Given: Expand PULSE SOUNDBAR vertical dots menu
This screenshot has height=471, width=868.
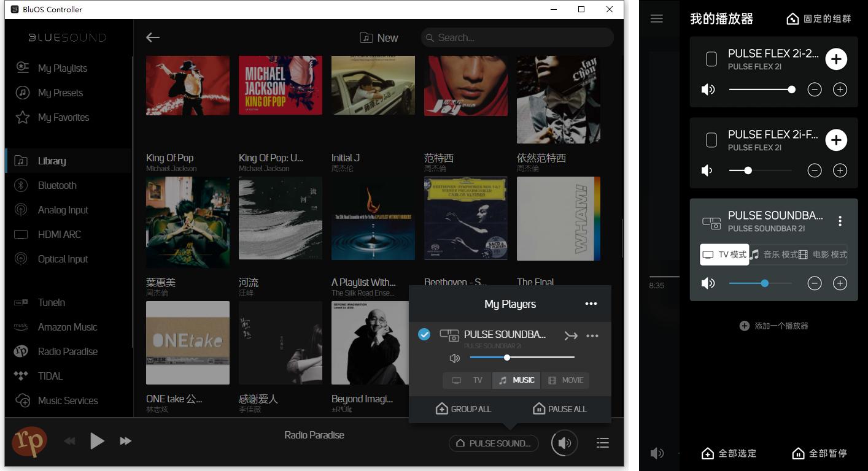Looking at the screenshot, I should coord(840,221).
